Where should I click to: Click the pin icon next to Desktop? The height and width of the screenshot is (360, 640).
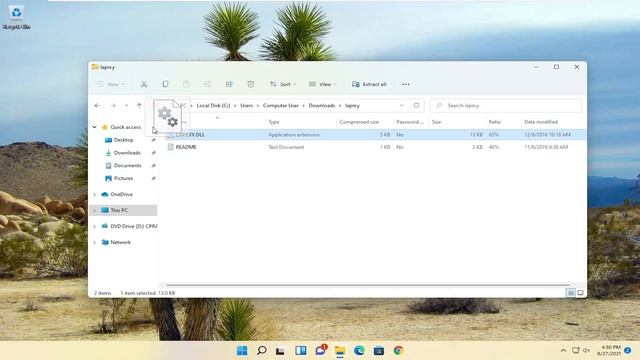coord(153,140)
